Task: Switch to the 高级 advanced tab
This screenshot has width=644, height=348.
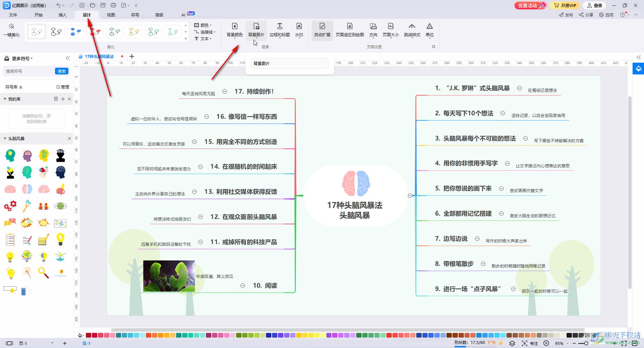Action: pyautogui.click(x=159, y=15)
